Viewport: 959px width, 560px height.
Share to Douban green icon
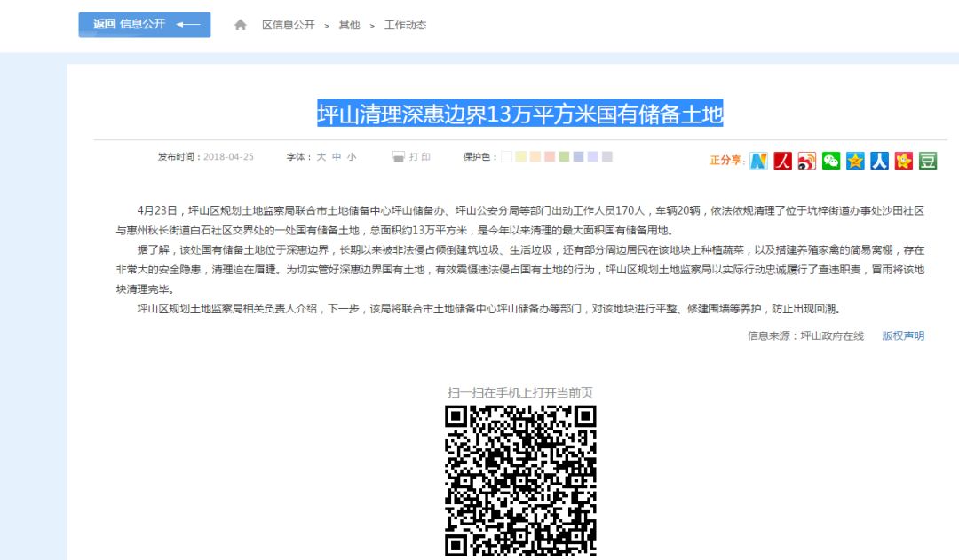point(928,161)
